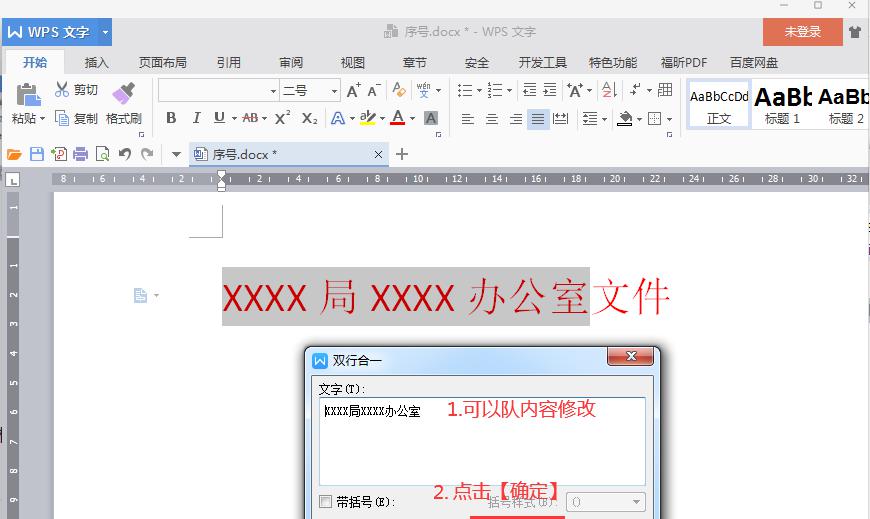
Task: Align text right
Action: point(515,119)
